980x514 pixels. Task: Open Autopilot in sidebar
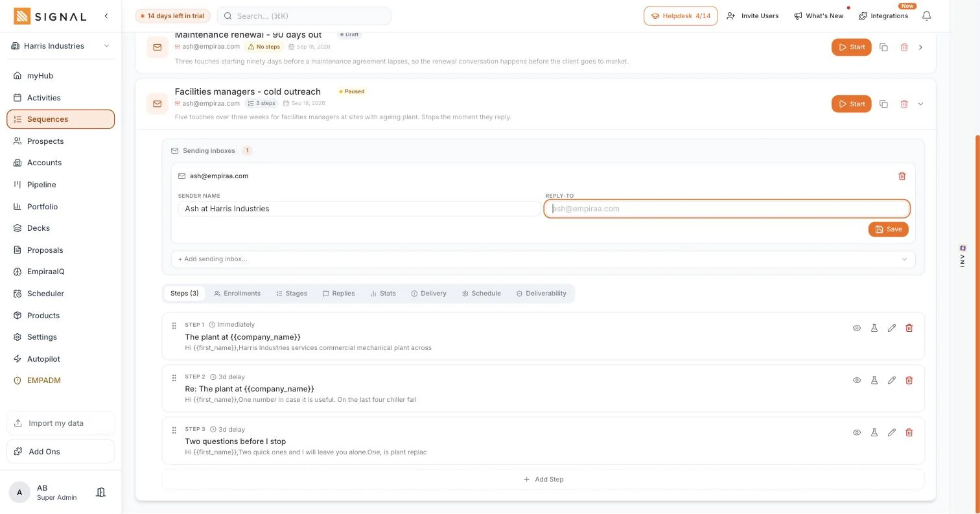click(x=61, y=359)
